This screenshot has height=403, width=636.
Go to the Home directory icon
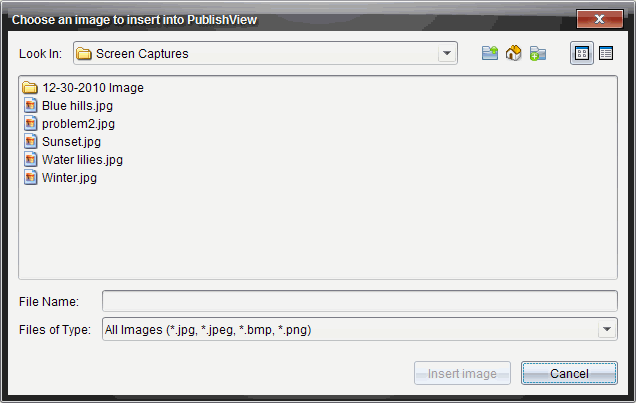pyautogui.click(x=514, y=53)
